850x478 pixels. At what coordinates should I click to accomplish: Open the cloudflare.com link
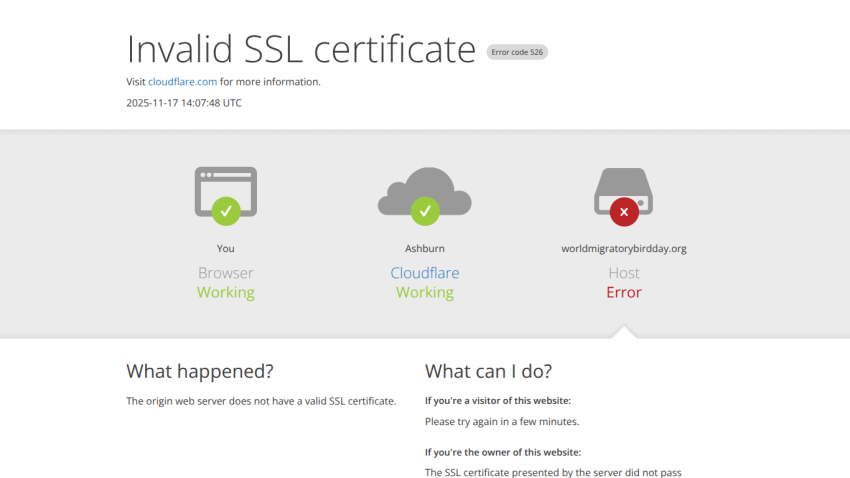[x=182, y=82]
